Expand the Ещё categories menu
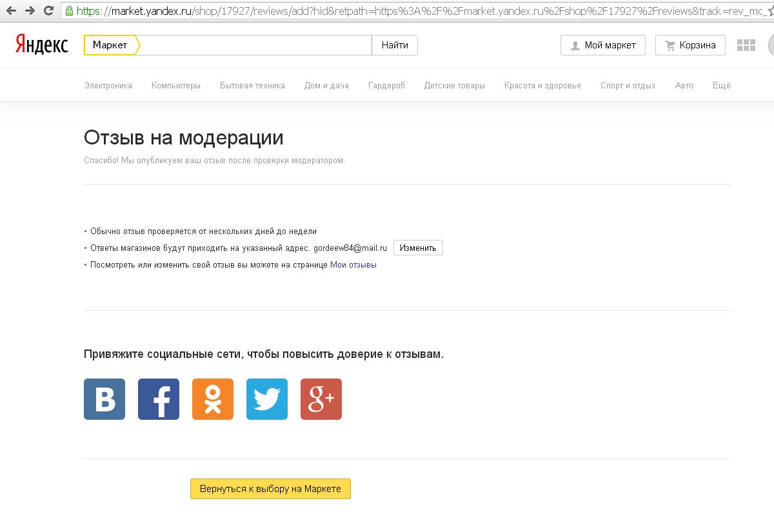774x532 pixels. pos(722,85)
